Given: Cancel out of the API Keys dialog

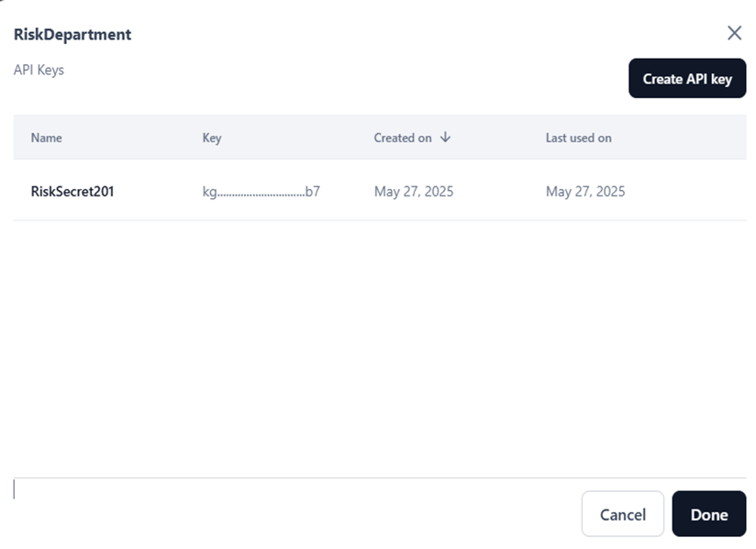Looking at the screenshot, I should tap(622, 513).
